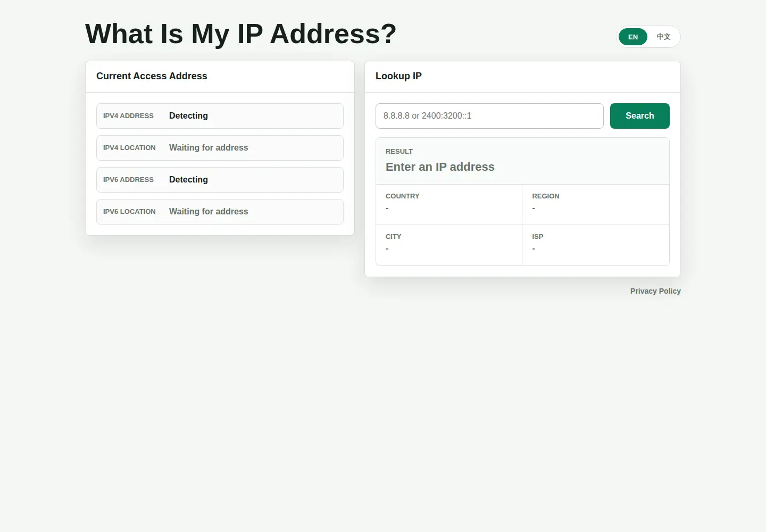Click the 'IPV6 LOCATION' label
766x532 pixels.
coord(129,212)
